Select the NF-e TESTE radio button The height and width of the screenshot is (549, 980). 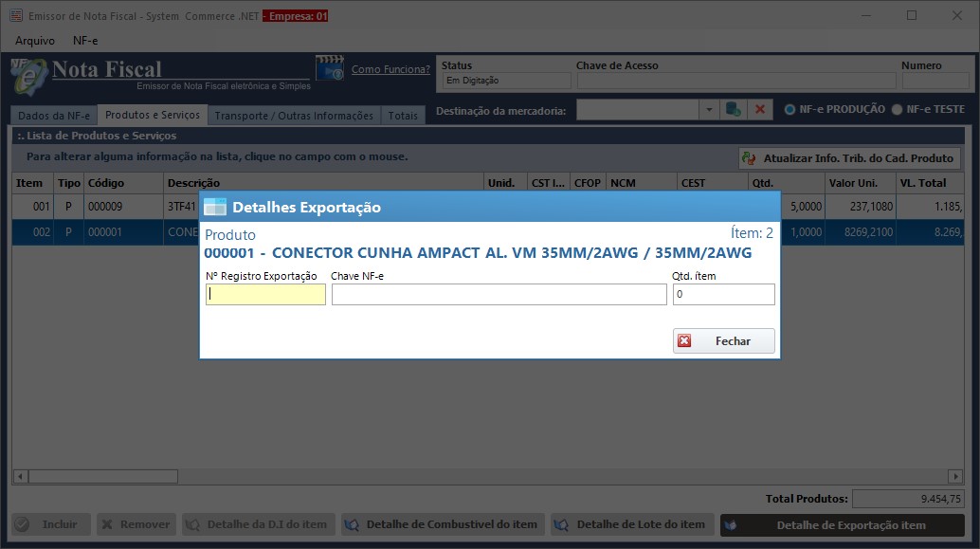(897, 109)
